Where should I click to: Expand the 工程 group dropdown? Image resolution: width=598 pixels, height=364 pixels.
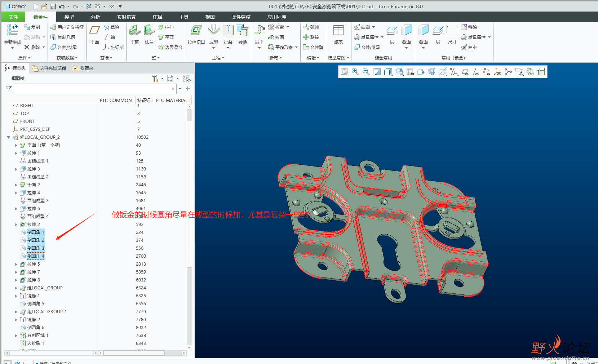[218, 58]
